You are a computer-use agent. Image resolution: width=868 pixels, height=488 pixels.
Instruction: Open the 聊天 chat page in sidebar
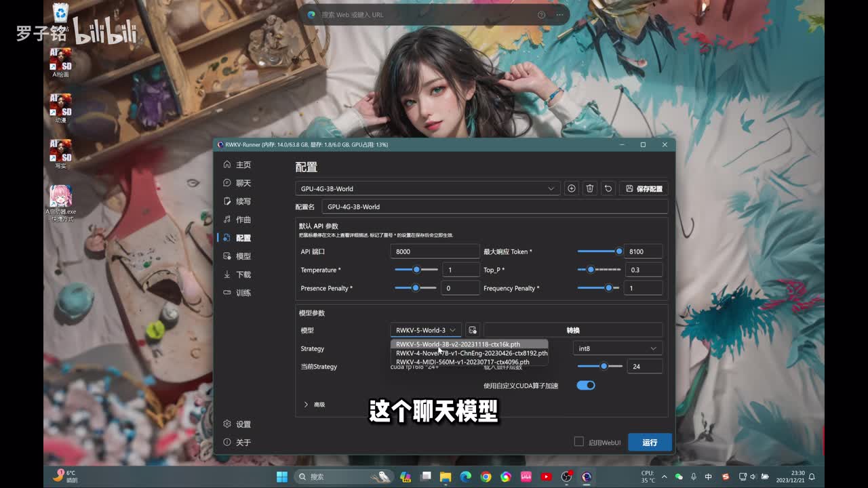[243, 183]
